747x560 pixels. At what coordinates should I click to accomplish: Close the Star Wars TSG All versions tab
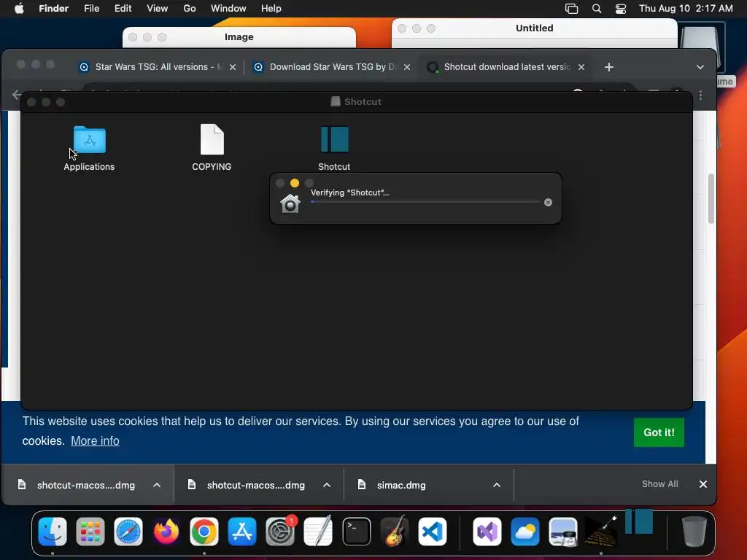(x=233, y=67)
